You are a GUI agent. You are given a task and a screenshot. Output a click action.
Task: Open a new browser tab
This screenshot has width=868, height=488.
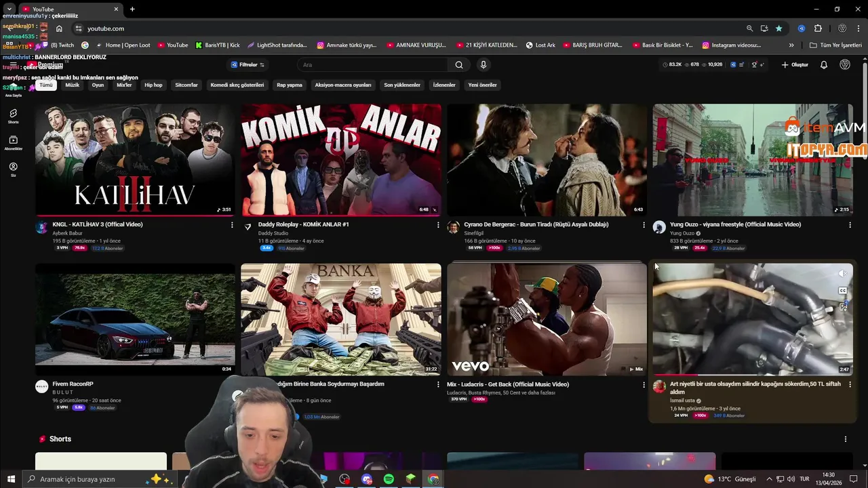click(132, 9)
